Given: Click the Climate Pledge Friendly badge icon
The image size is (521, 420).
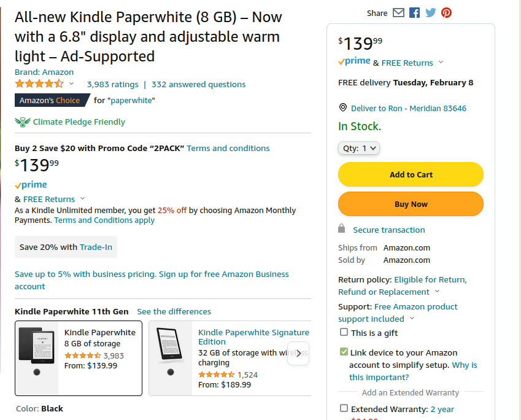Looking at the screenshot, I should [23, 122].
